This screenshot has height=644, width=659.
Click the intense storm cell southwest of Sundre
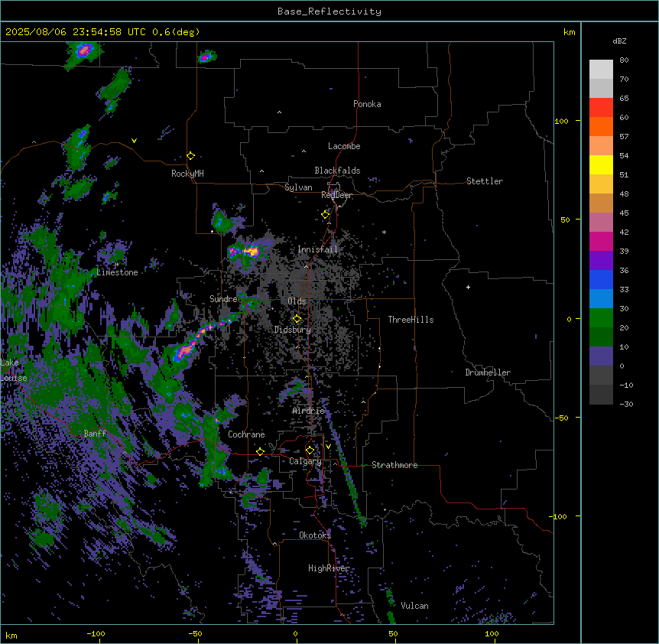pyautogui.click(x=185, y=350)
